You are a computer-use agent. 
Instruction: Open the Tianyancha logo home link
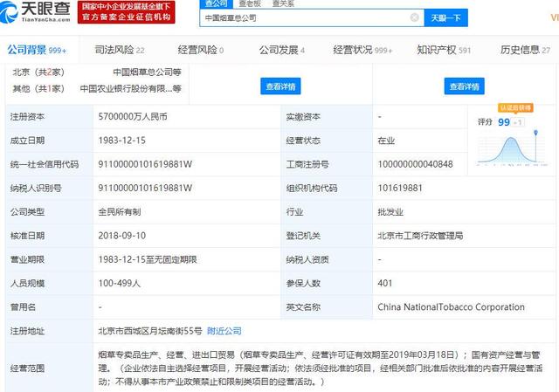point(36,11)
